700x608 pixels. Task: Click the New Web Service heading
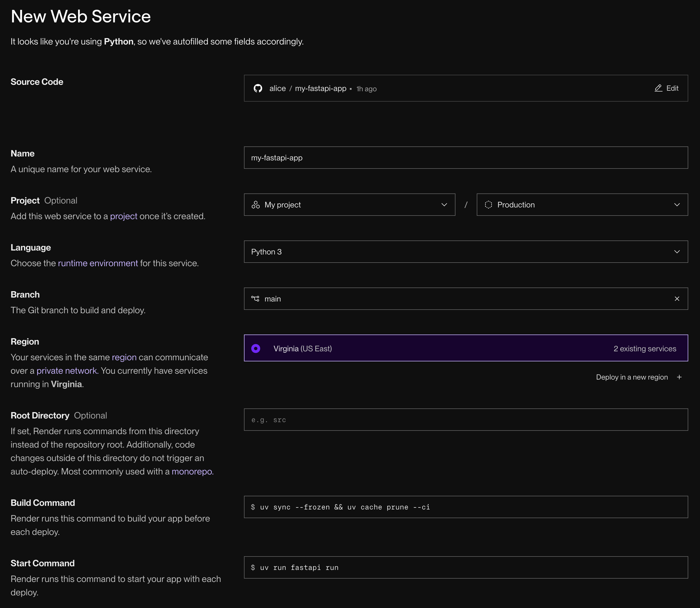pyautogui.click(x=81, y=16)
